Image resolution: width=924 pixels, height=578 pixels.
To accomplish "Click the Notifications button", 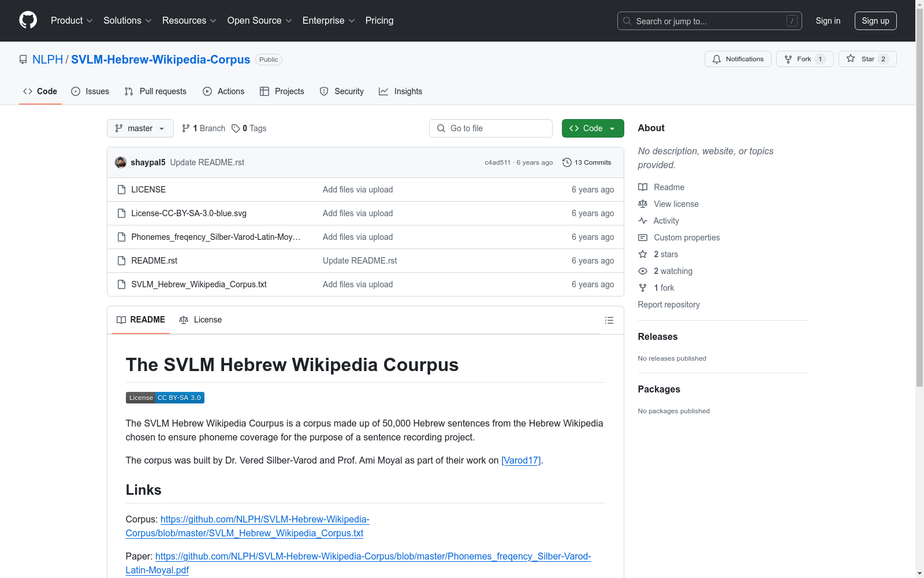I will click(738, 59).
